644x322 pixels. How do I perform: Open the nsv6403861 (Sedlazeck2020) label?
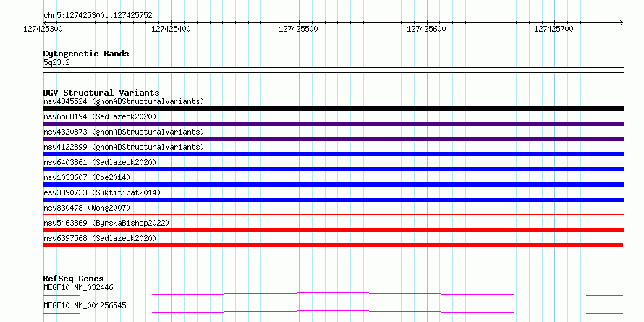coord(100,162)
